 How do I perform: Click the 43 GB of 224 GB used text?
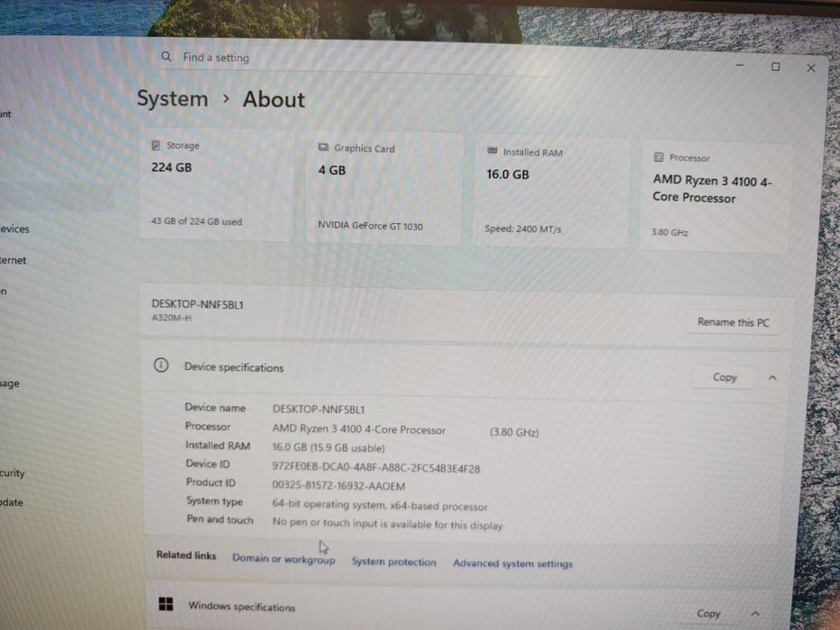pyautogui.click(x=196, y=221)
